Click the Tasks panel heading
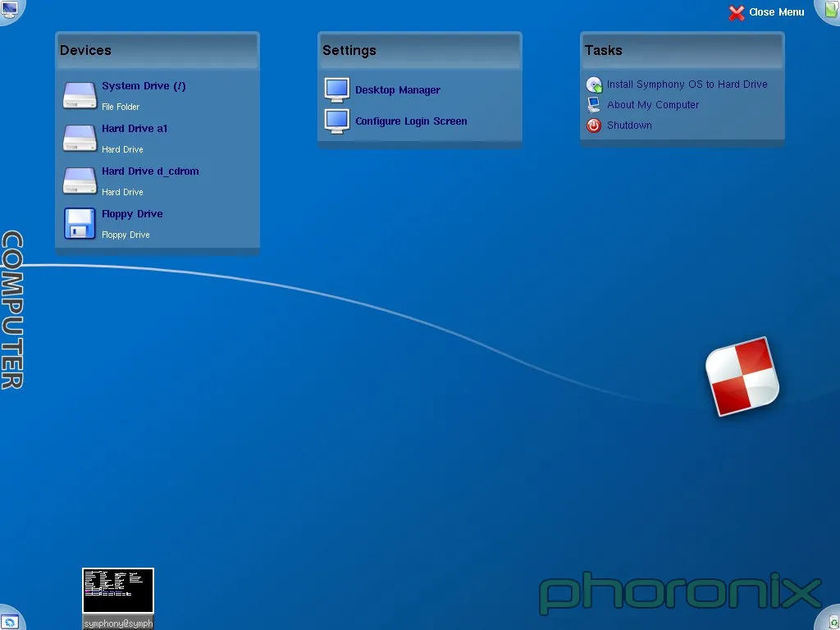This screenshot has width=840, height=630. click(x=603, y=50)
